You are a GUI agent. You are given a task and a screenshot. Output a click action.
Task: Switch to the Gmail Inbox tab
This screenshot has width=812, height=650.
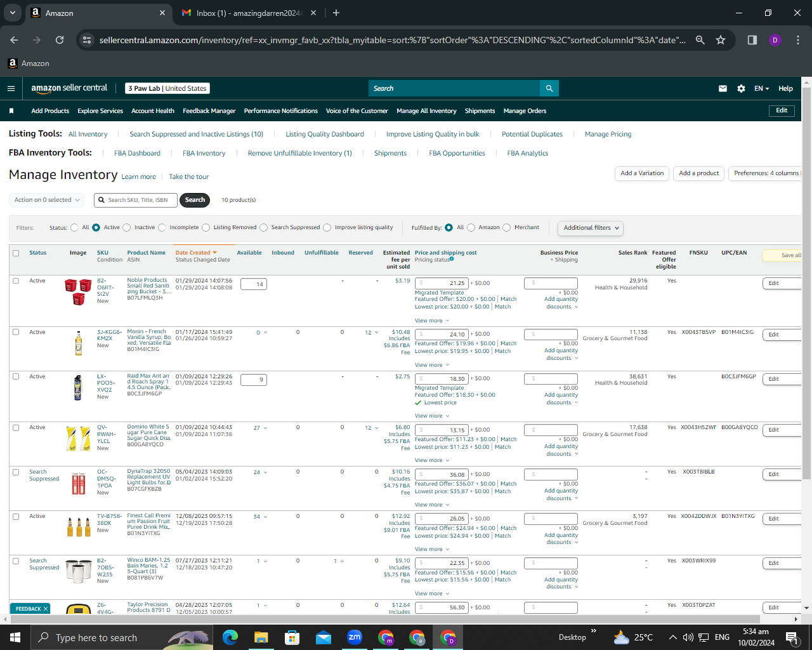tap(249, 13)
